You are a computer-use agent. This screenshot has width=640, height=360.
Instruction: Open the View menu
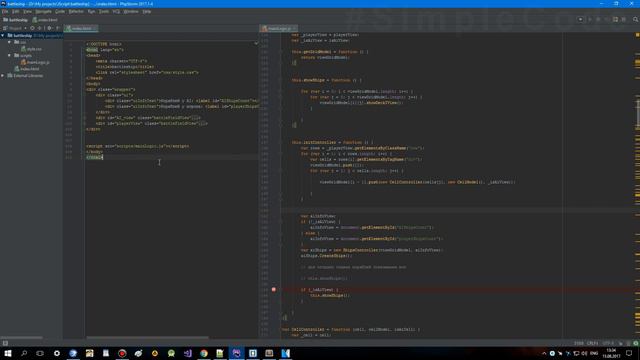[27, 11]
